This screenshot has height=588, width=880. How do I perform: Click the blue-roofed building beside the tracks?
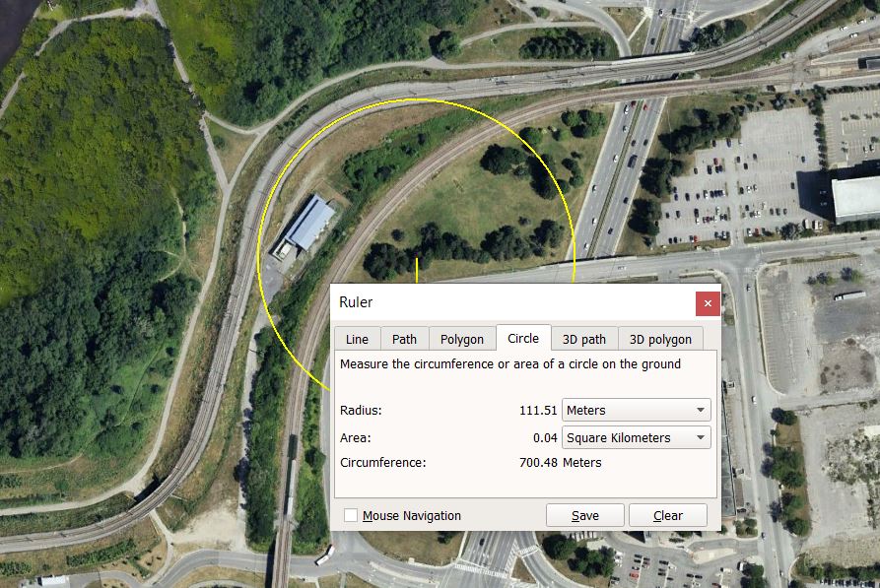[306, 225]
